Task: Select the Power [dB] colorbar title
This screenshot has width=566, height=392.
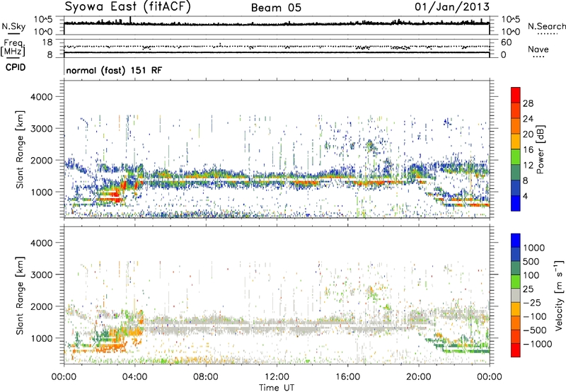Action: pos(540,149)
